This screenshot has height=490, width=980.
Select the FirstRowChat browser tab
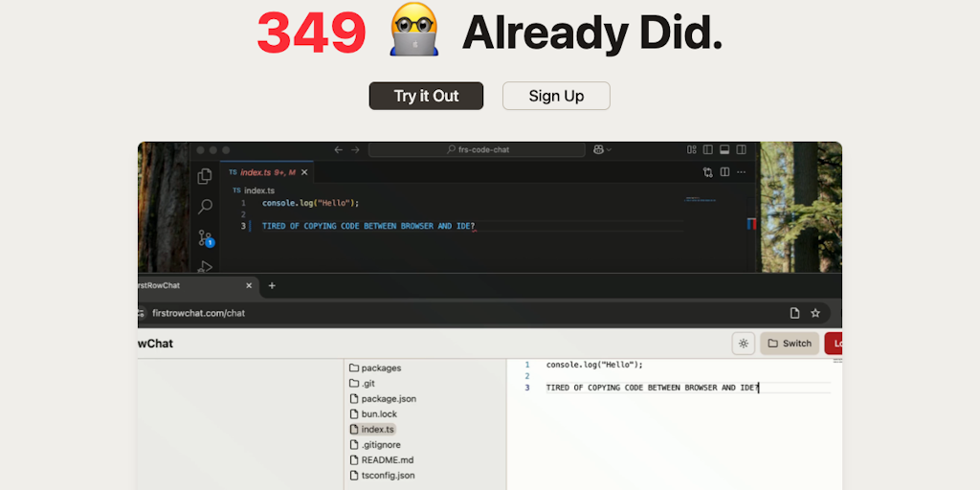tap(197, 285)
